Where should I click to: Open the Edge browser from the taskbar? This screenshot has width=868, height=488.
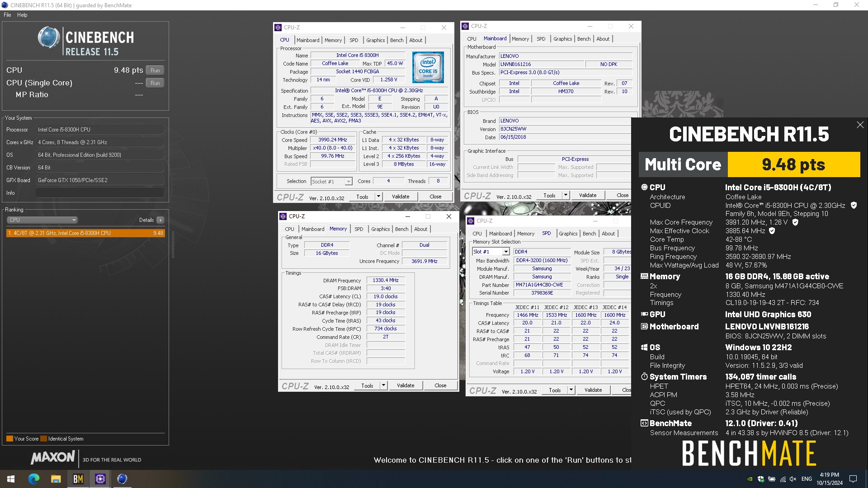(x=34, y=479)
